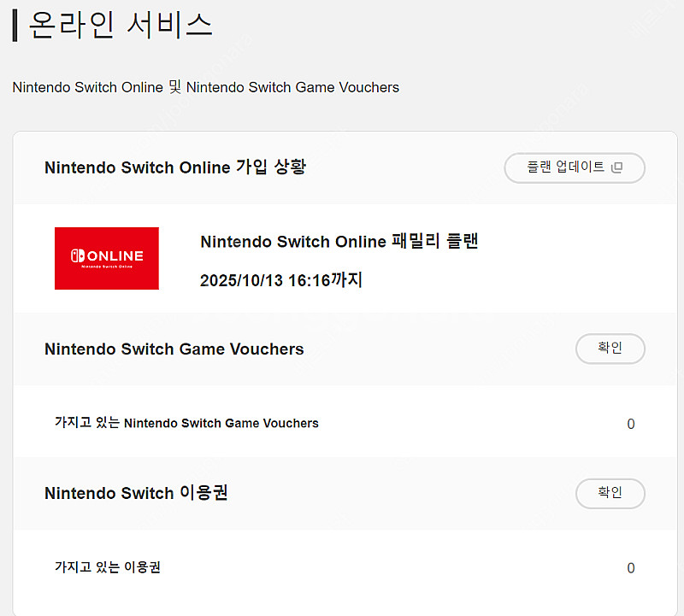Click the 이용권 count 0 value
The height and width of the screenshot is (616, 684).
pyautogui.click(x=631, y=568)
